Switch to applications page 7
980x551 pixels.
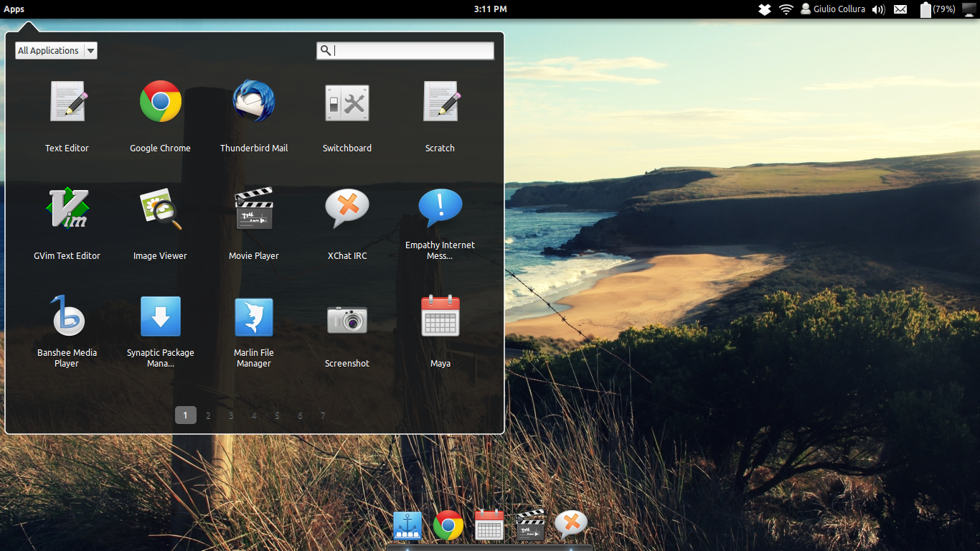(x=323, y=415)
